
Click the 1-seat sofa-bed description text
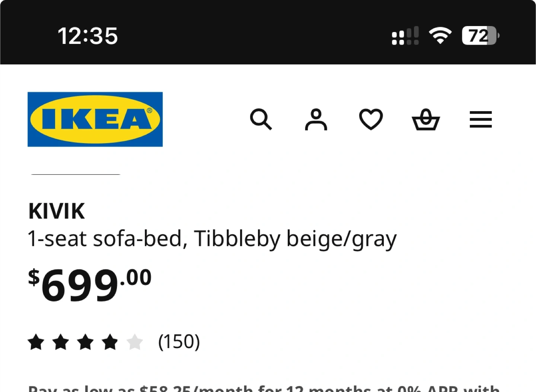212,239
